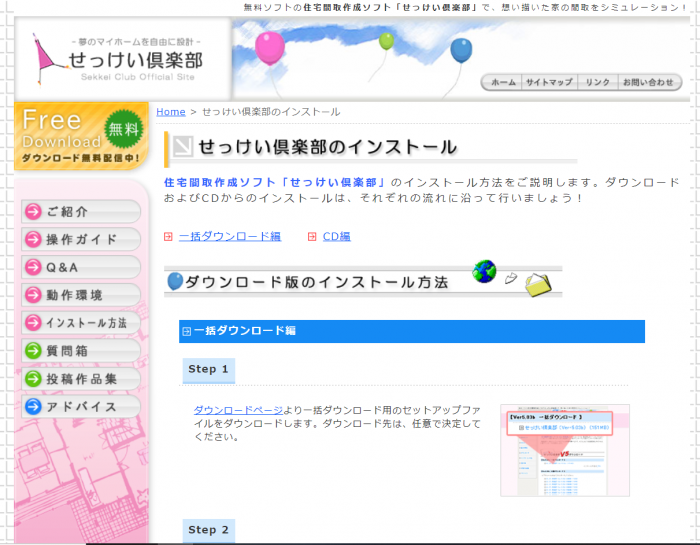This screenshot has height=545, width=700.
Task: Click the 住宅間取作成ソフト「せっけい倶楽部」 bold text
Action: click(275, 183)
